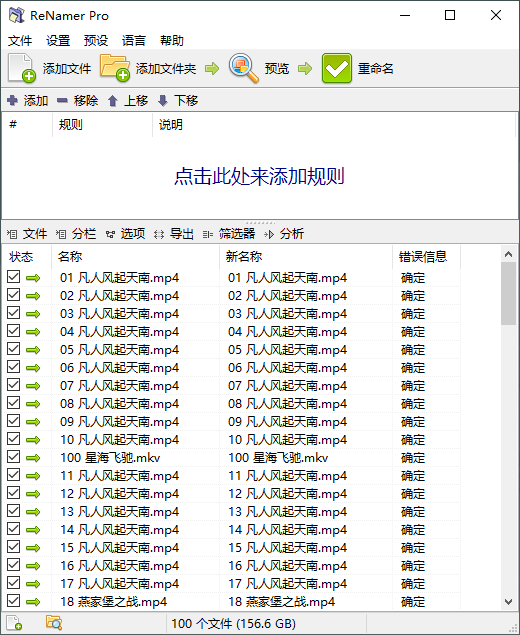Open the 语言 language menu

(x=134, y=40)
